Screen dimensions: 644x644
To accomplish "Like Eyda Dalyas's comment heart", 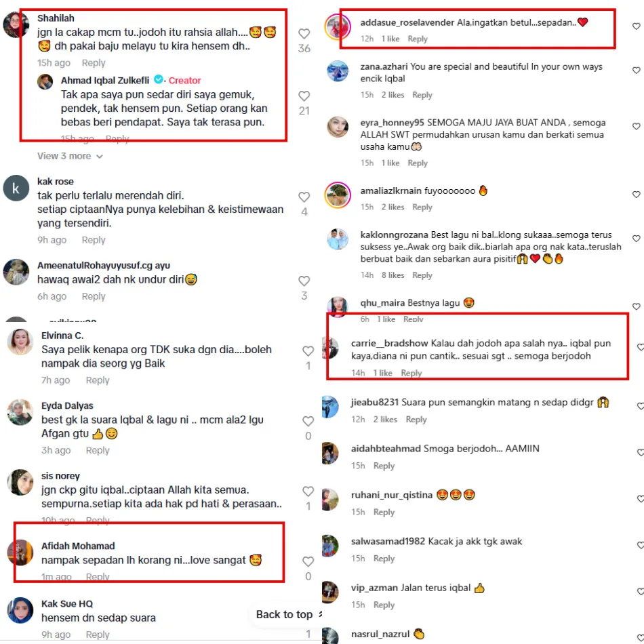I will (x=308, y=421).
